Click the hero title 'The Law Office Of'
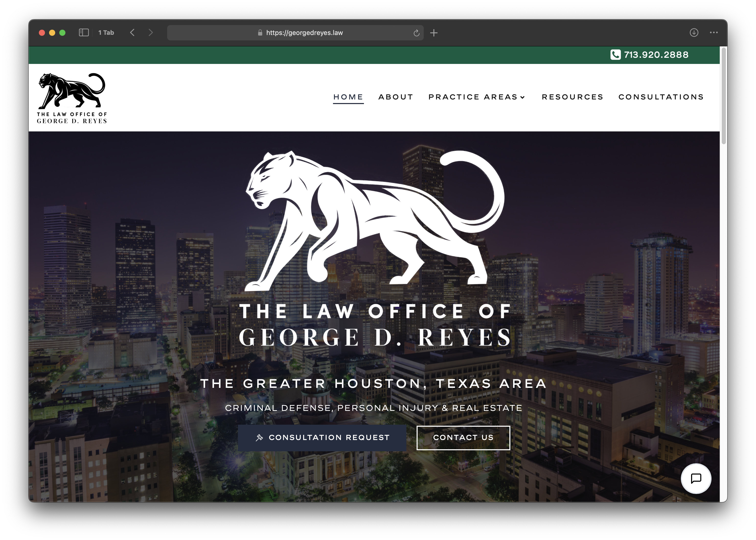Screen dimensions: 756x540 point(375,311)
